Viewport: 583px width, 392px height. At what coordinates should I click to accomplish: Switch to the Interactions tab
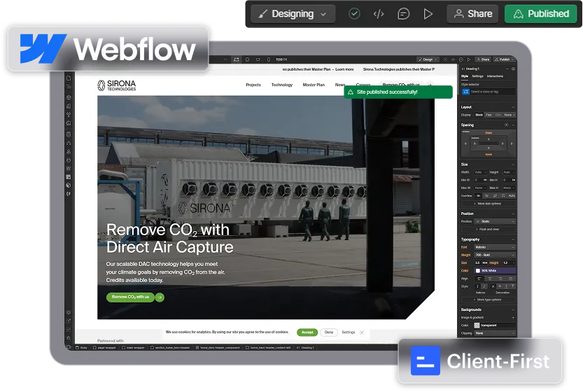pyautogui.click(x=495, y=76)
